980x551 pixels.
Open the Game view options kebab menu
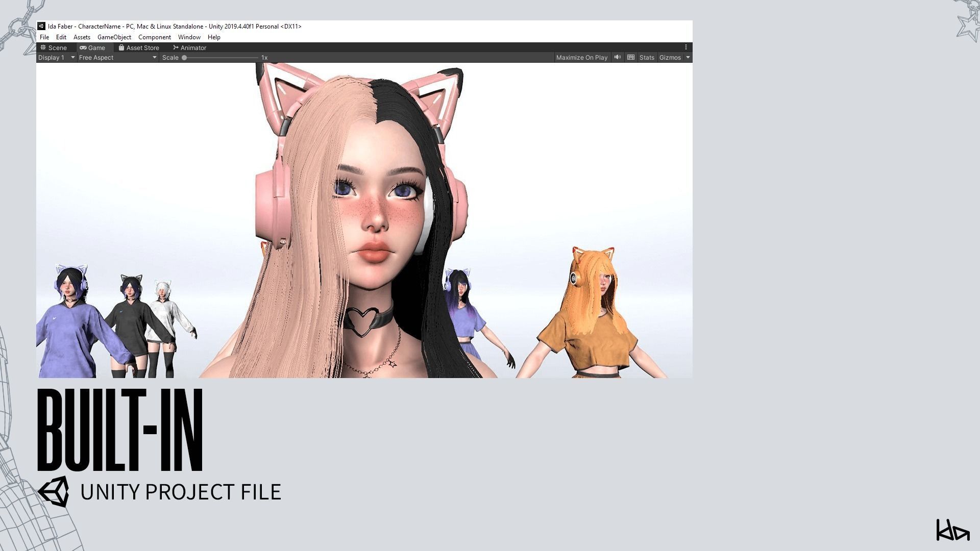point(686,47)
